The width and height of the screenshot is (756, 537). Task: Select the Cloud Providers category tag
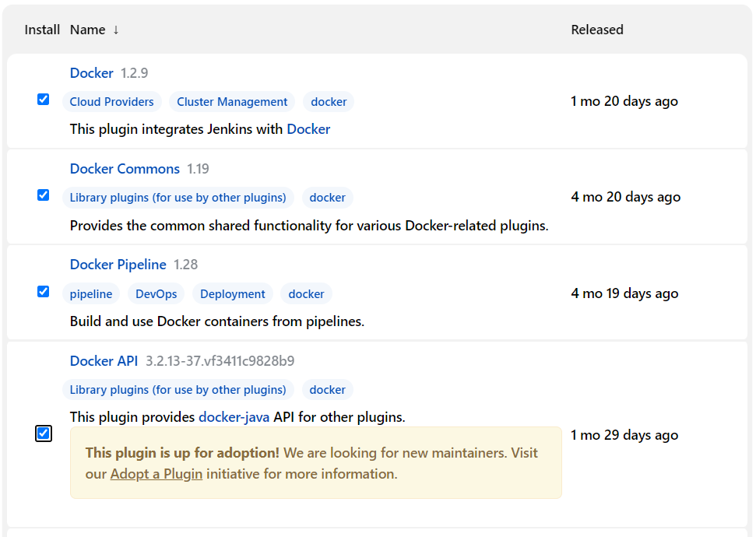112,102
